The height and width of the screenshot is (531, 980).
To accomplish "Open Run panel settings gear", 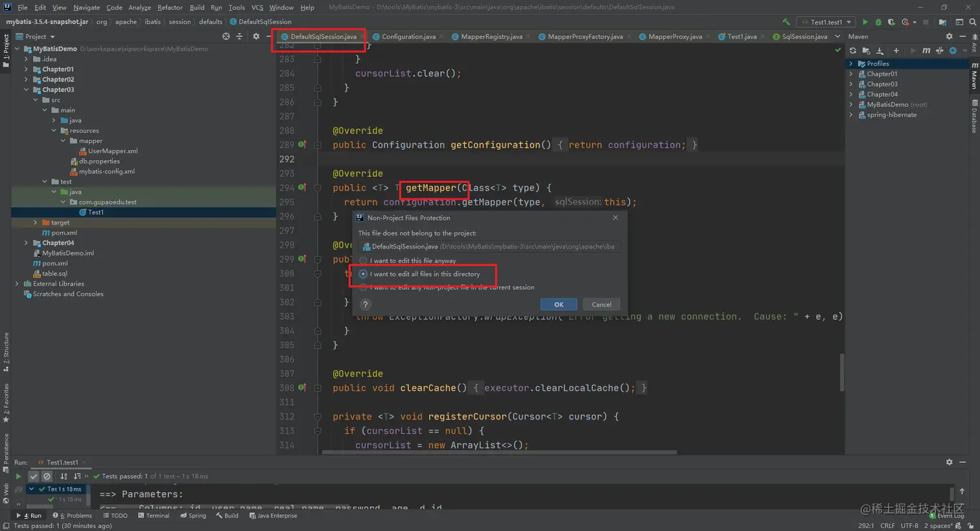I will tap(949, 462).
